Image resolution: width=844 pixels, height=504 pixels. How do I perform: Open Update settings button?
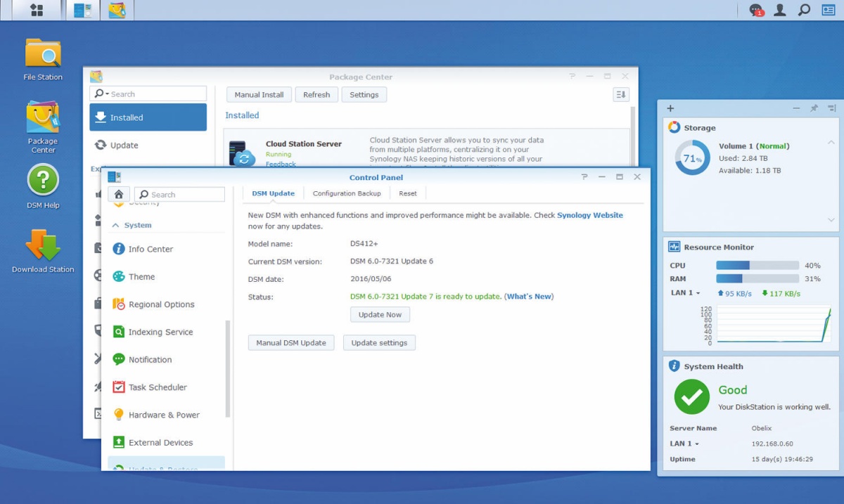click(x=379, y=343)
